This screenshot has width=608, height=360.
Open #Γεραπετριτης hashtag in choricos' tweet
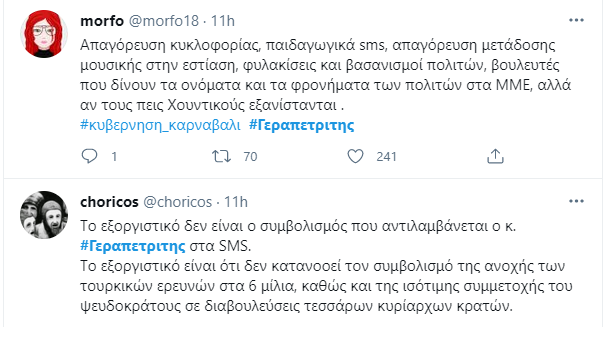[133, 246]
